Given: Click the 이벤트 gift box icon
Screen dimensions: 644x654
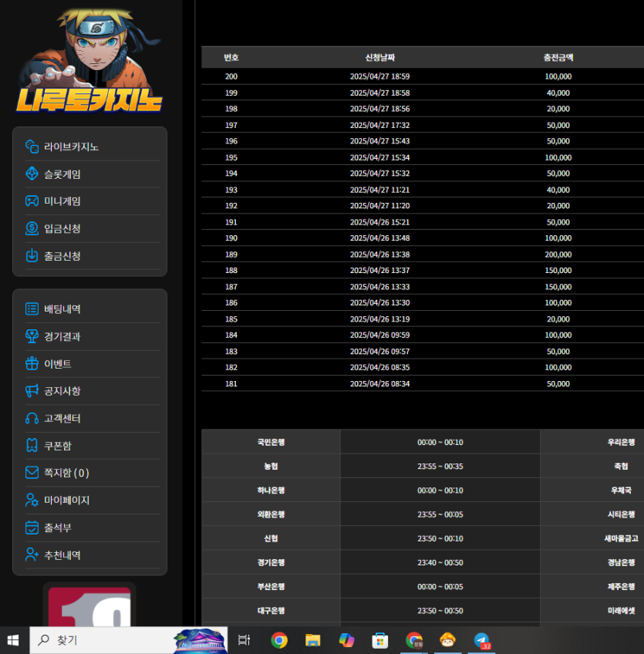Looking at the screenshot, I should click(x=32, y=363).
